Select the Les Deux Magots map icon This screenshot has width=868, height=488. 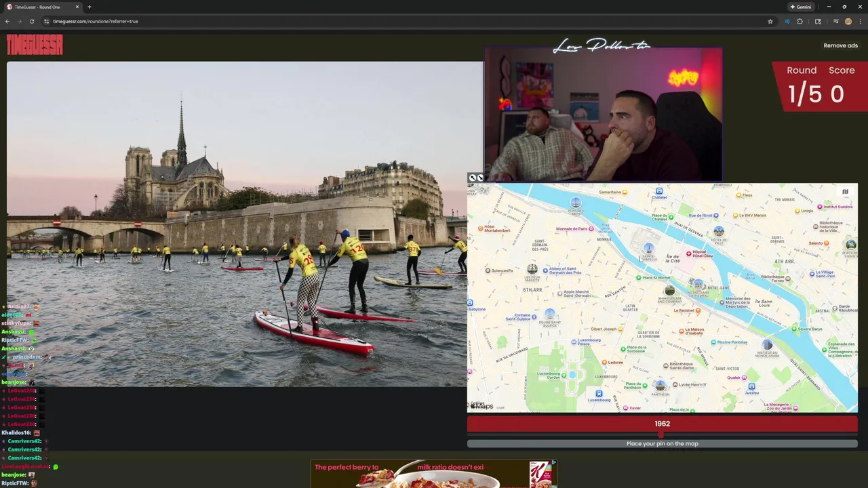(x=532, y=269)
